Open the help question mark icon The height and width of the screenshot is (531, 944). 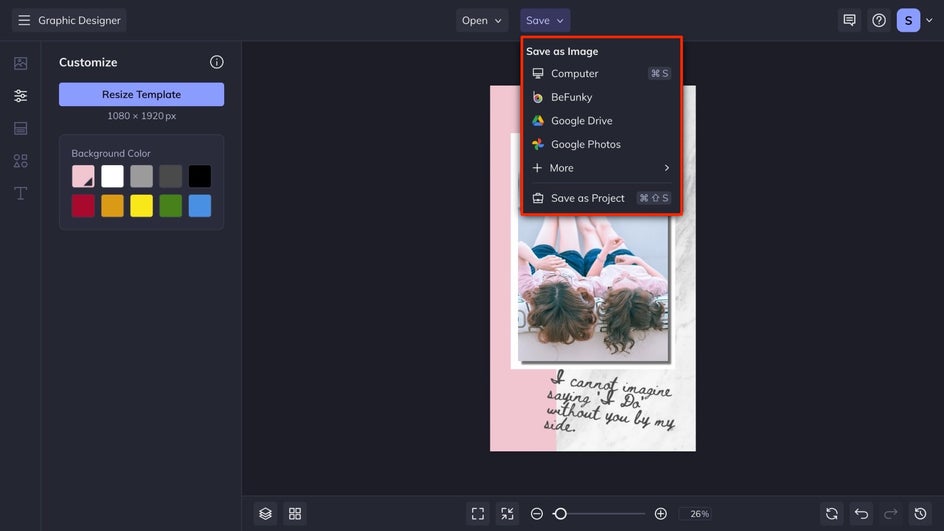tap(879, 20)
